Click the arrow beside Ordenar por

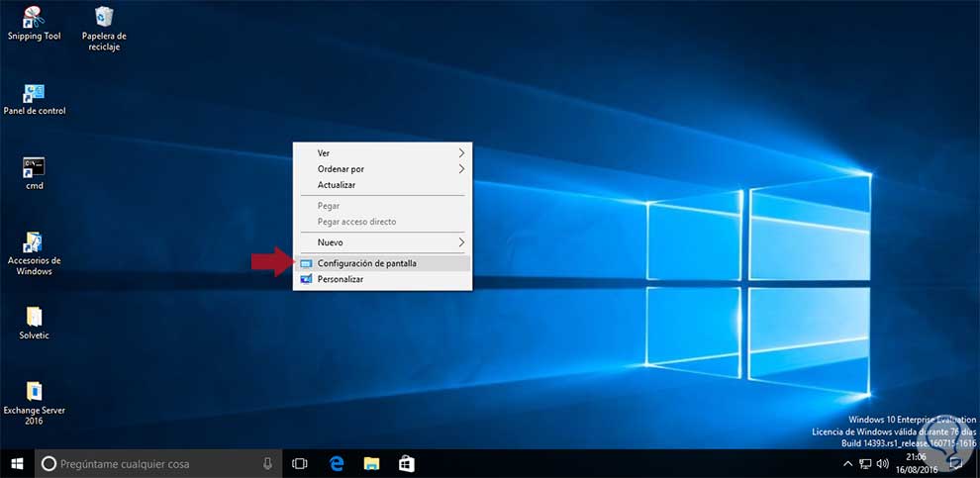pos(462,169)
